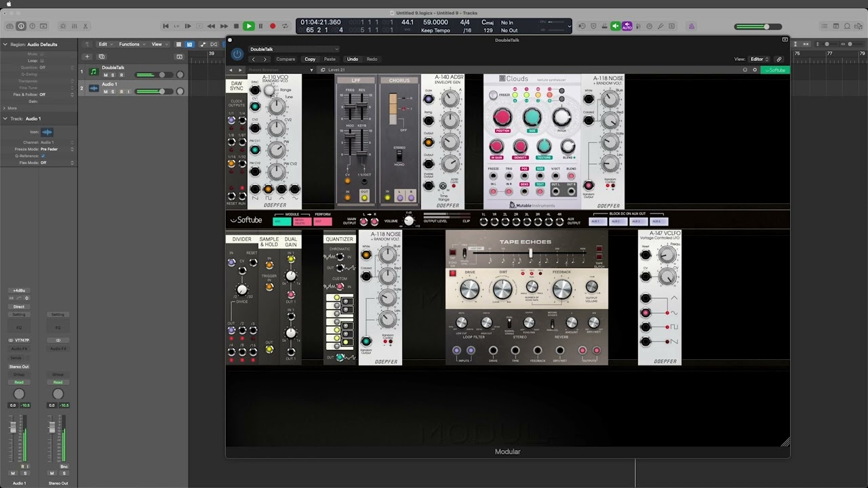868x488 pixels.
Task: Click the Audio 1 track icon in inspector
Action: click(47, 132)
